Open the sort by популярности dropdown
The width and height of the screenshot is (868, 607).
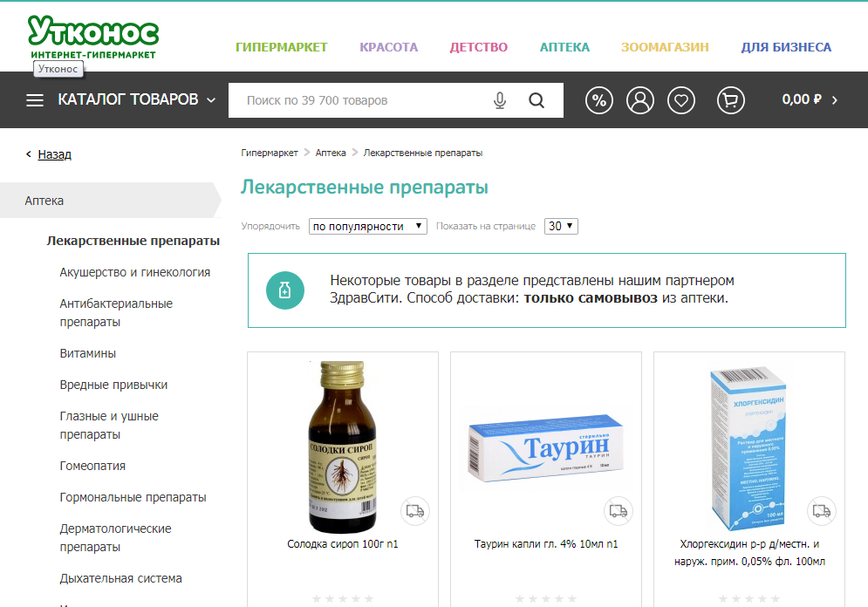click(367, 226)
